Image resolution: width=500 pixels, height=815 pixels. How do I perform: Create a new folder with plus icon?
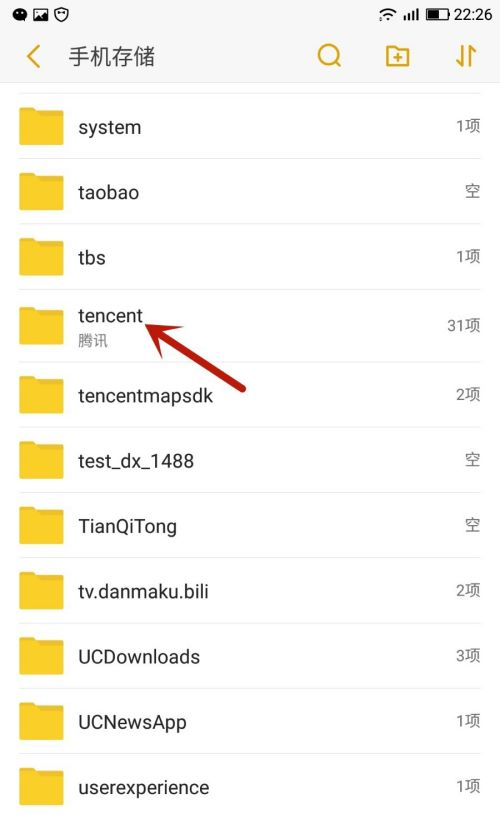pyautogui.click(x=398, y=56)
